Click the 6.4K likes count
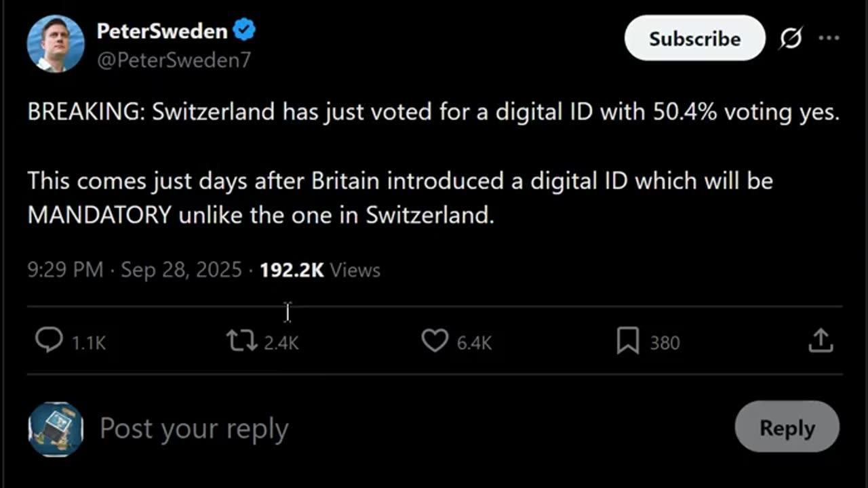Viewport: 868px width, 488px height. 474,343
